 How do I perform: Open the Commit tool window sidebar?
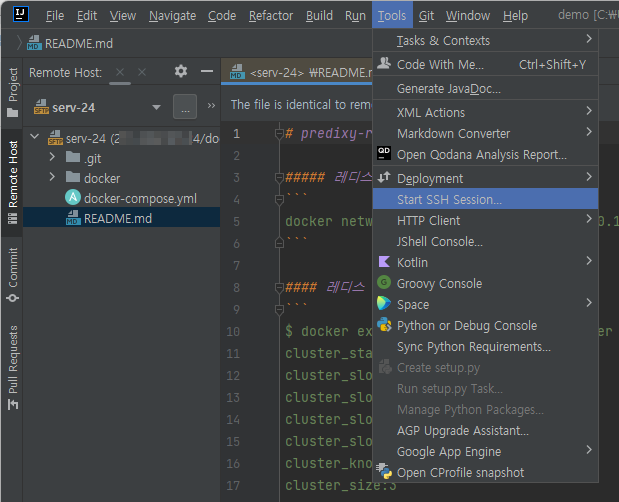point(13,275)
